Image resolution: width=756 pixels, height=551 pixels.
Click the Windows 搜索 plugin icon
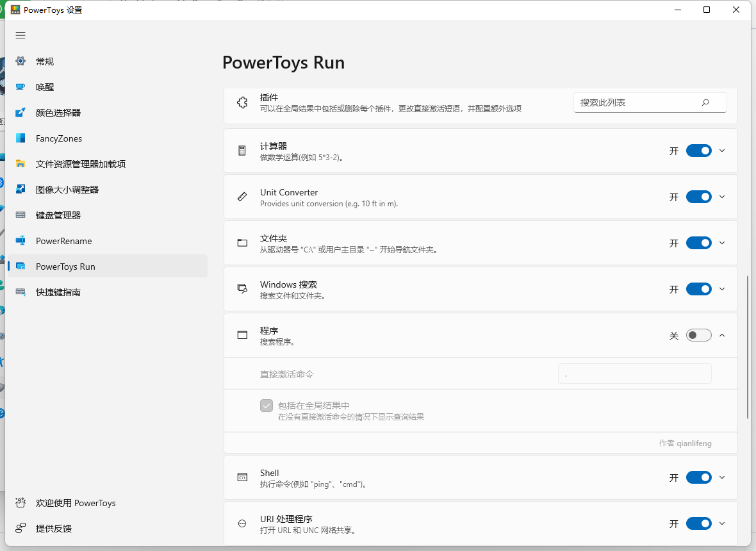(242, 289)
